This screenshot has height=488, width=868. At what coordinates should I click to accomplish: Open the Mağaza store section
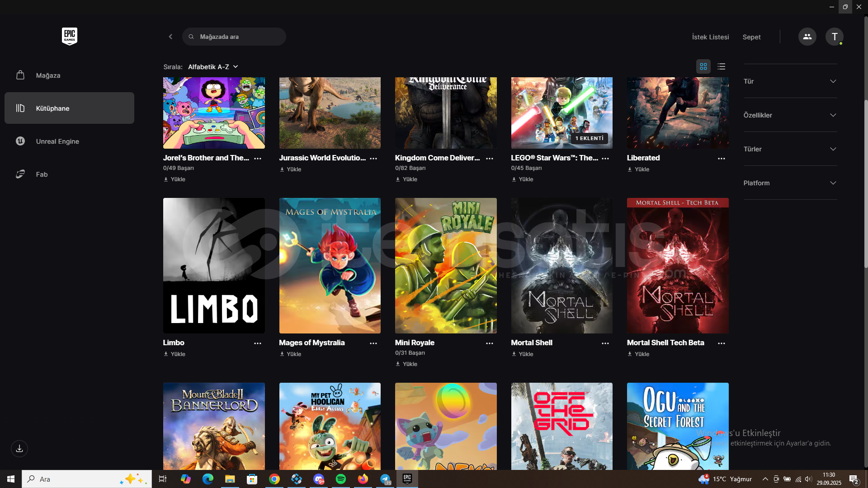(x=69, y=75)
